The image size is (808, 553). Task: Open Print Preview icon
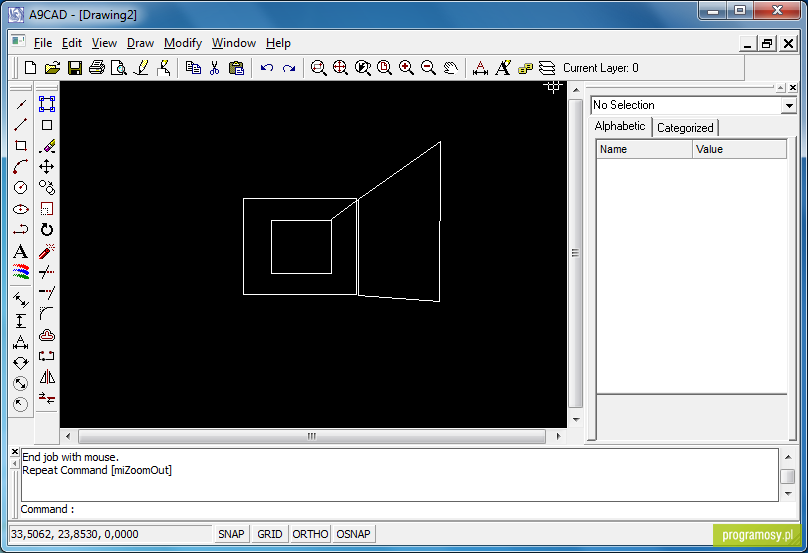119,68
